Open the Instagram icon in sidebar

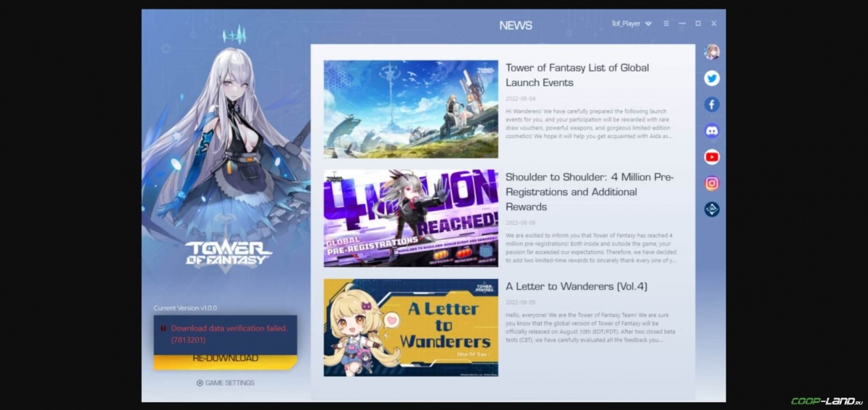pyautogui.click(x=712, y=183)
